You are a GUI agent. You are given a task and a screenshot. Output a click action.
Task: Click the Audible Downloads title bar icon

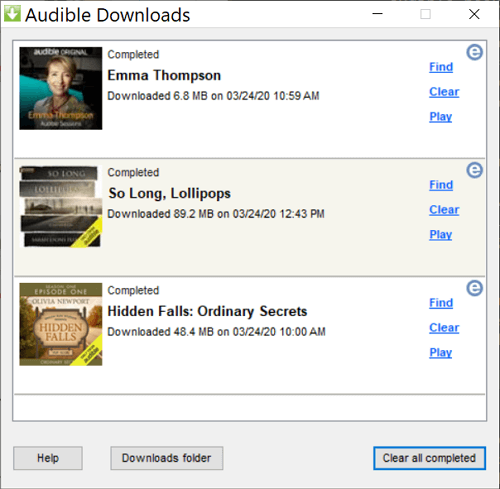coord(12,14)
